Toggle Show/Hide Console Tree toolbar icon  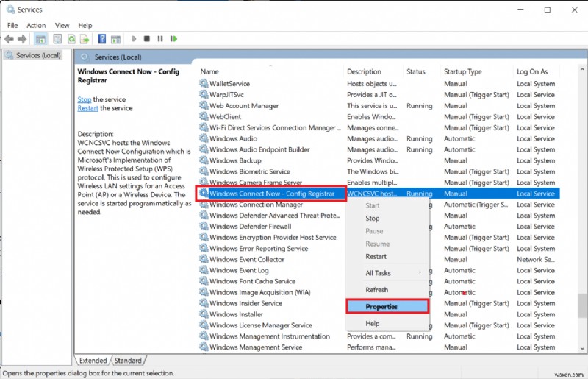(40, 39)
